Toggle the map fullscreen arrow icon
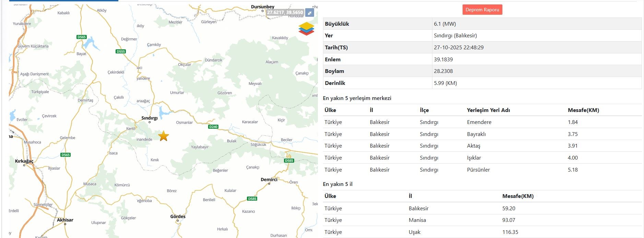This screenshot has width=644, height=238. coord(310,13)
